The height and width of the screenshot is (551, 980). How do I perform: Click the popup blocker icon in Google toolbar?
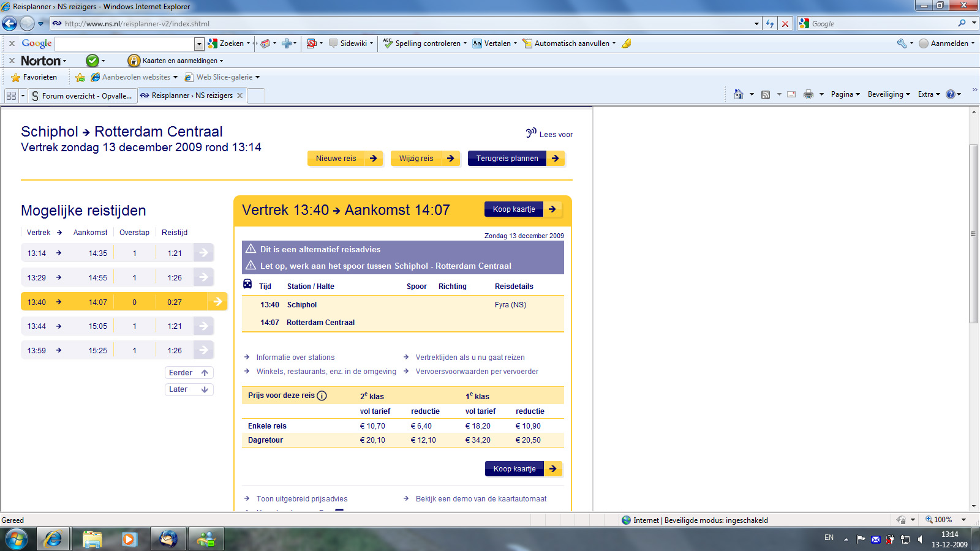tap(311, 43)
